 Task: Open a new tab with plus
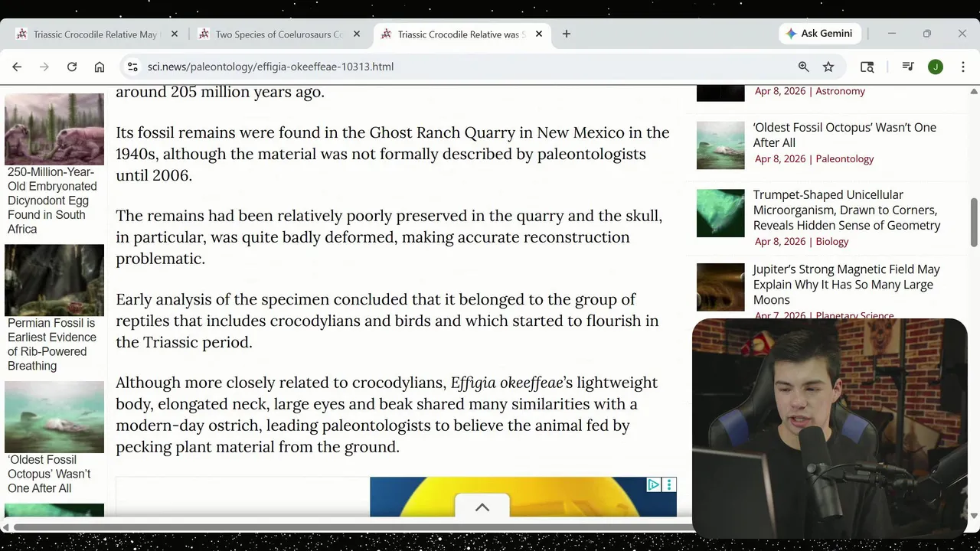pos(567,34)
